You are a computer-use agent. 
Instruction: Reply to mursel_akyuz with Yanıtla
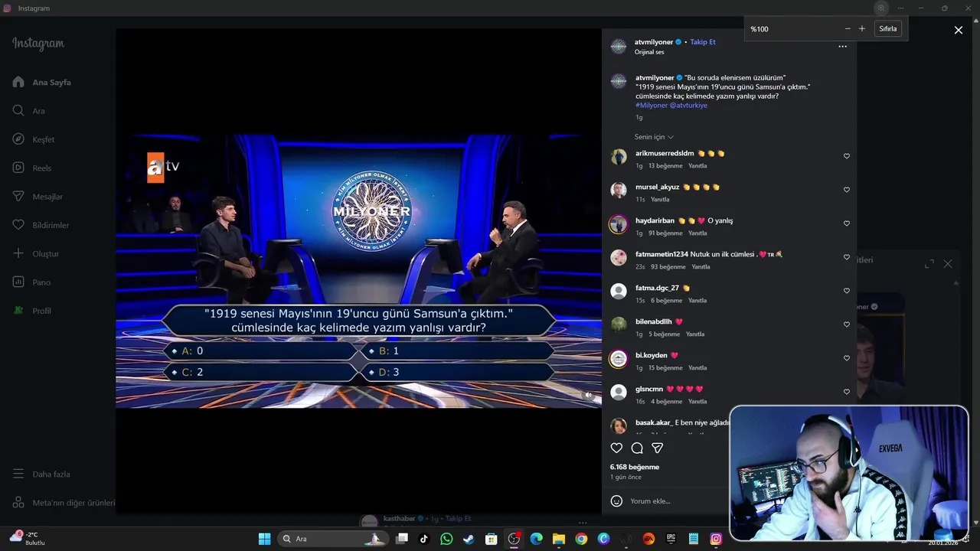click(660, 200)
